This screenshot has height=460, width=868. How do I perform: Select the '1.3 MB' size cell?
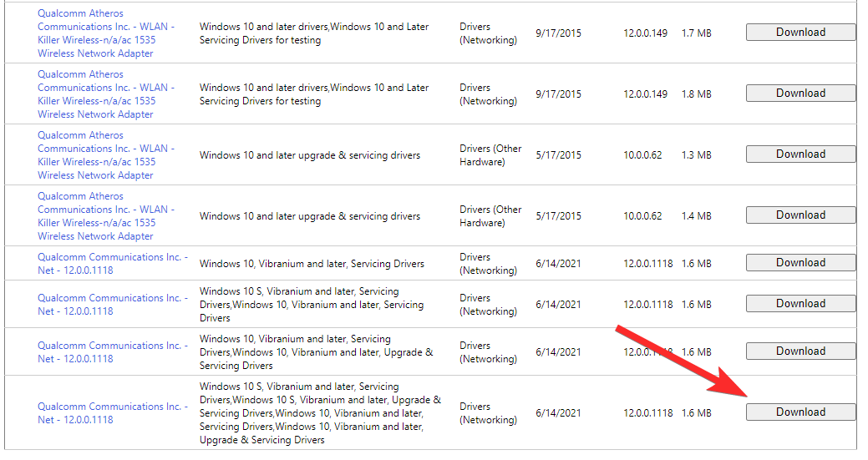pos(697,154)
